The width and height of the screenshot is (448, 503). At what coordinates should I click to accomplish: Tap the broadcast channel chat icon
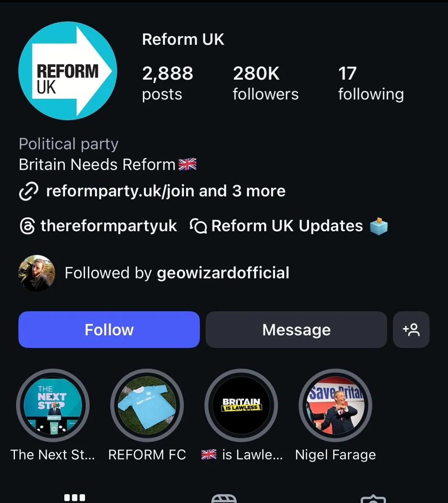click(x=198, y=226)
